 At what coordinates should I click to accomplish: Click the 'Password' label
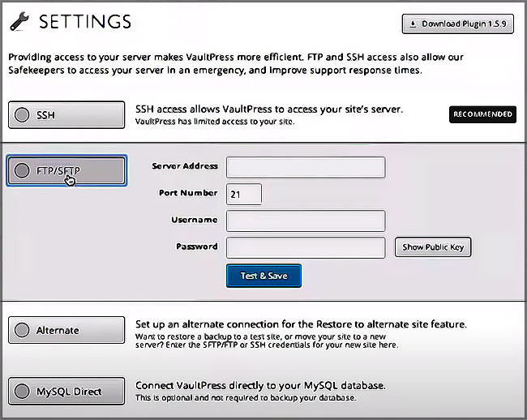(197, 246)
